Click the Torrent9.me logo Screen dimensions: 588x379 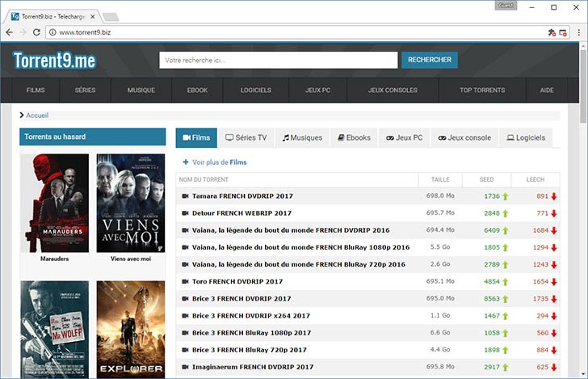(55, 61)
